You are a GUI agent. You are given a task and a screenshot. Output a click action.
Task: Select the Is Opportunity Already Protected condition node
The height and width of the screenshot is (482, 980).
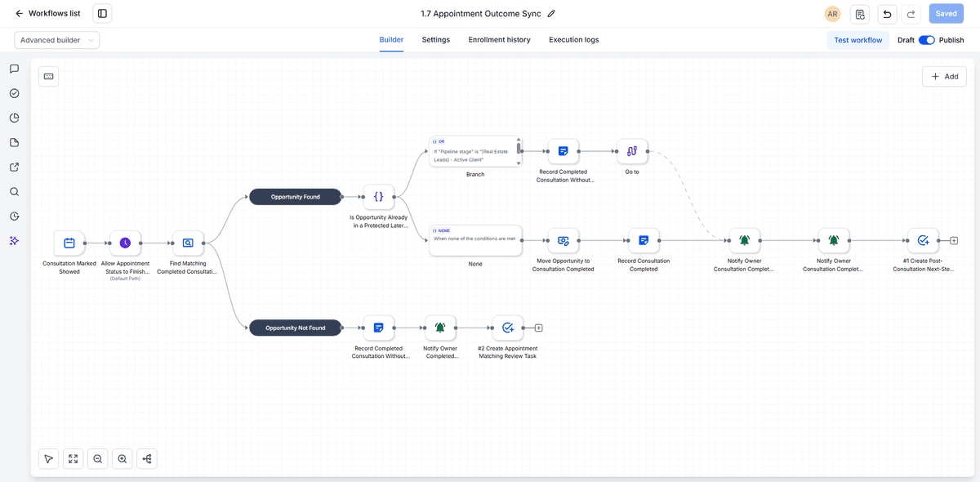coord(378,197)
